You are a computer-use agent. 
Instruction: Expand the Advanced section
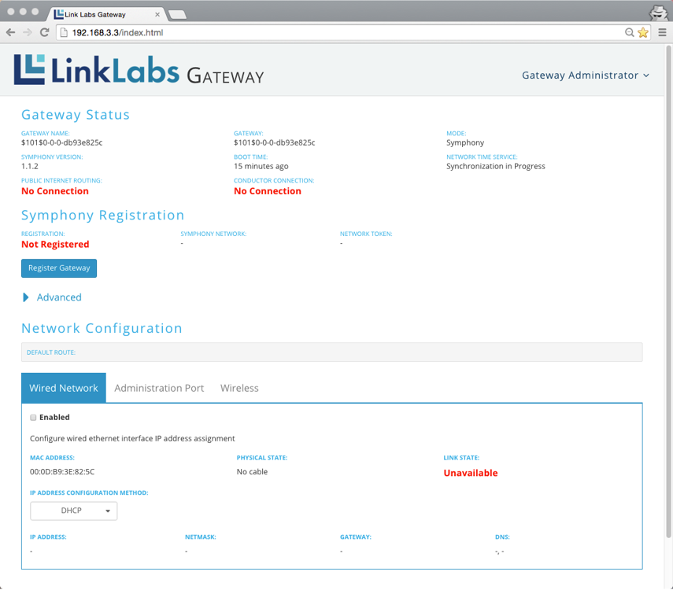[x=52, y=297]
